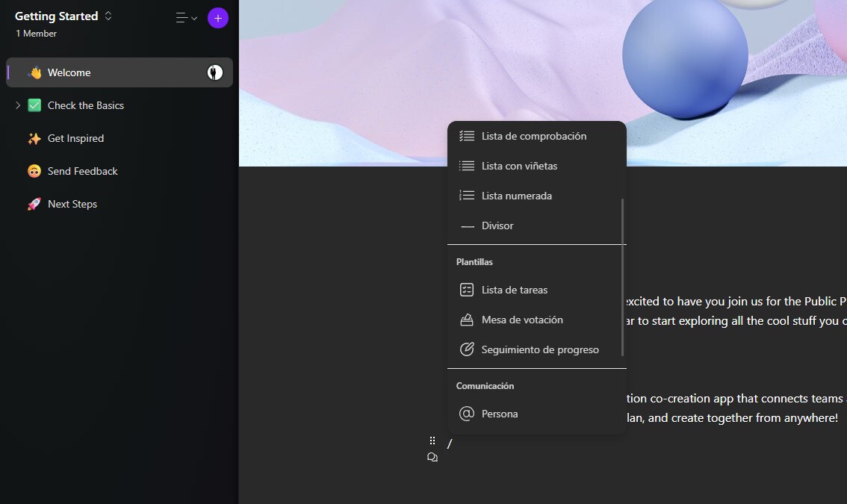Click the waving hand emoji on the Welcome page

(34, 72)
